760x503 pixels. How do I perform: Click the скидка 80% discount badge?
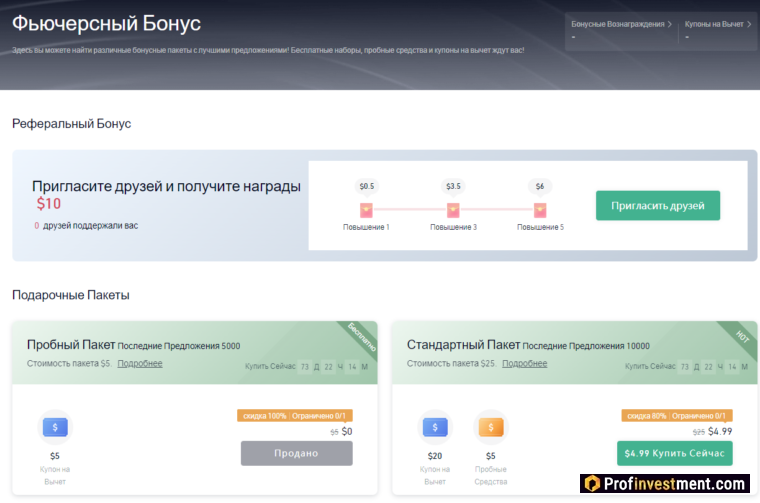point(677,416)
